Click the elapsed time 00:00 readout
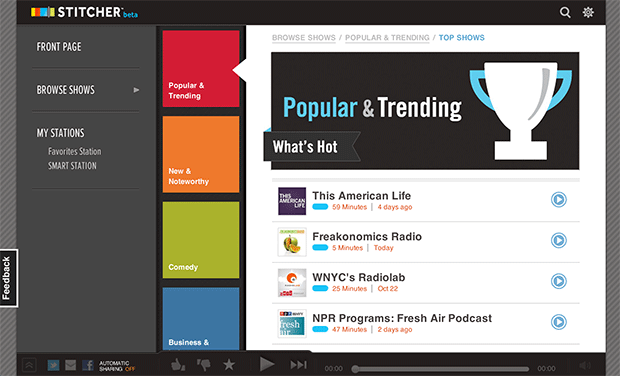Viewport: 620px width, 376px height. click(334, 368)
